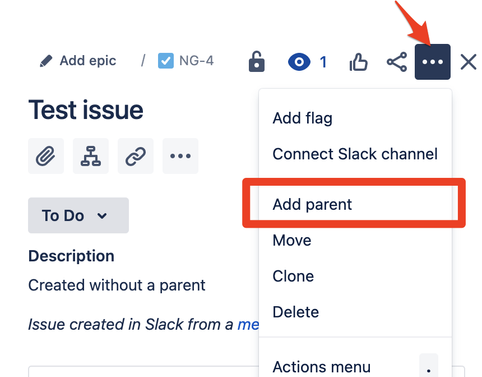Click the share issue icon
The image size is (482, 377).
click(397, 62)
